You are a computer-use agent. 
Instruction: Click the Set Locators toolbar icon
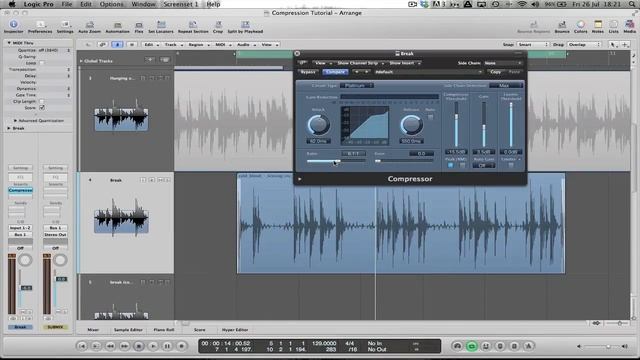[x=161, y=27]
